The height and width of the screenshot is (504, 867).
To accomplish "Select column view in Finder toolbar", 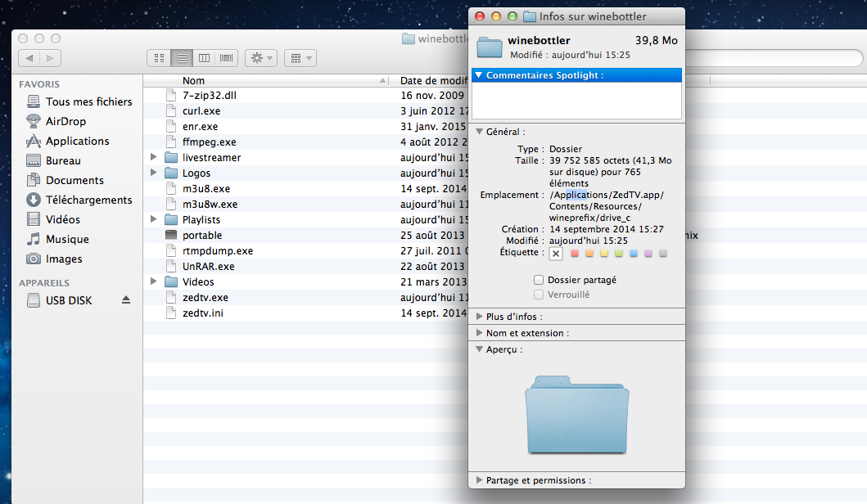I will coord(204,58).
